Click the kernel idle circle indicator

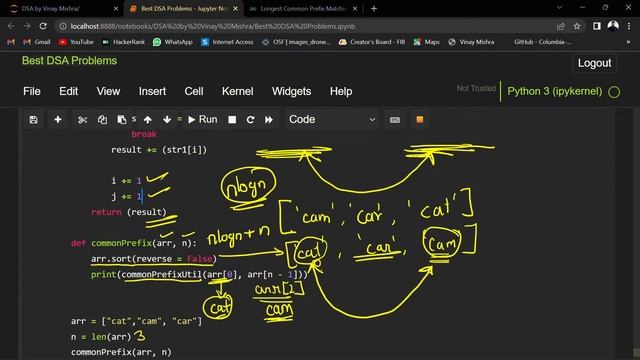(x=614, y=92)
